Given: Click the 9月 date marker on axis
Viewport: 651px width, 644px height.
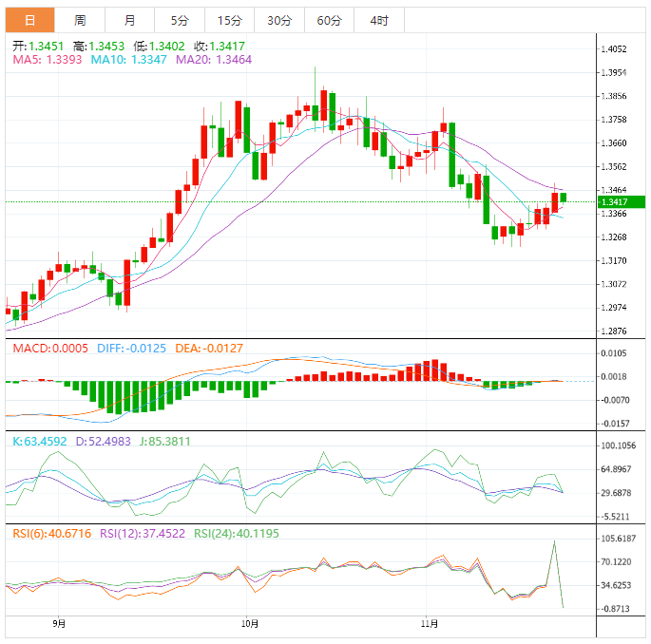Looking at the screenshot, I should point(59,623).
